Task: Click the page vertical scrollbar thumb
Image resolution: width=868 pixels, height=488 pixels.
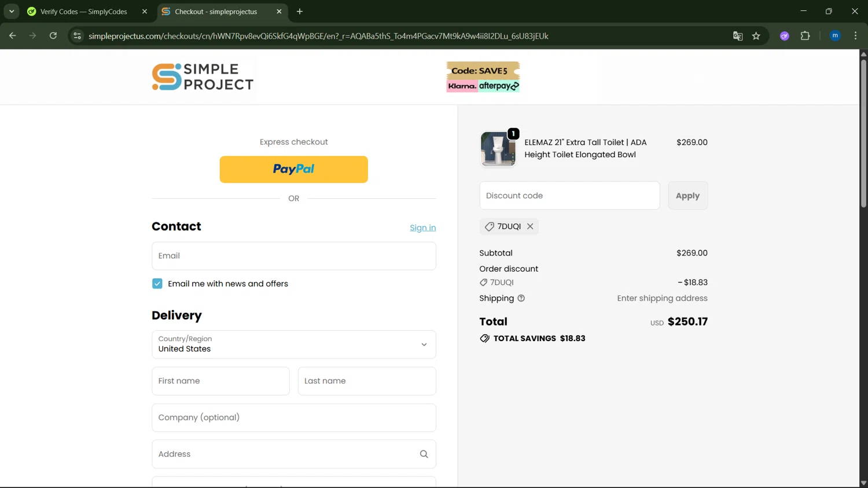Action: tap(863, 133)
